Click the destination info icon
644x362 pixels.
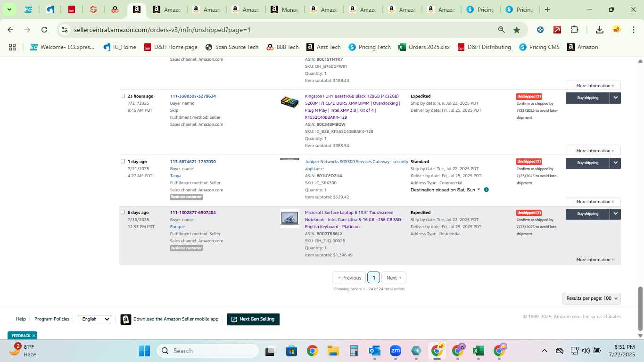point(486,190)
